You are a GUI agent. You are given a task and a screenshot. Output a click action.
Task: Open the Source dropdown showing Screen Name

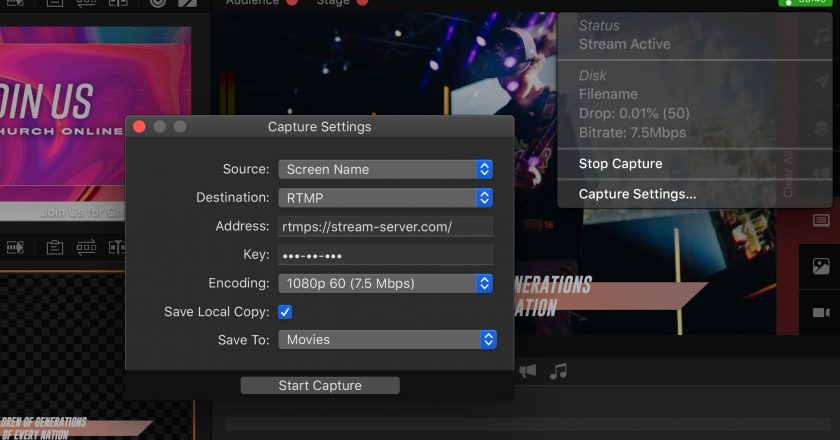coord(385,169)
